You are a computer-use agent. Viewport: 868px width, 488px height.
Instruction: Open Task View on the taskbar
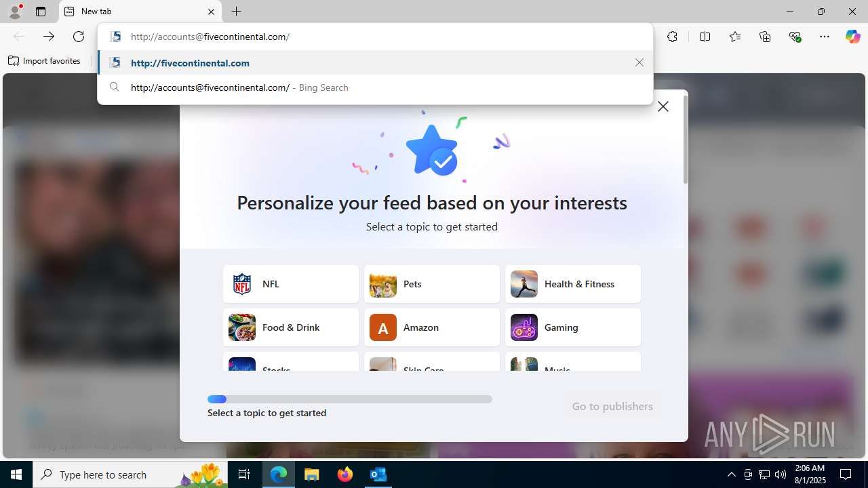244,474
